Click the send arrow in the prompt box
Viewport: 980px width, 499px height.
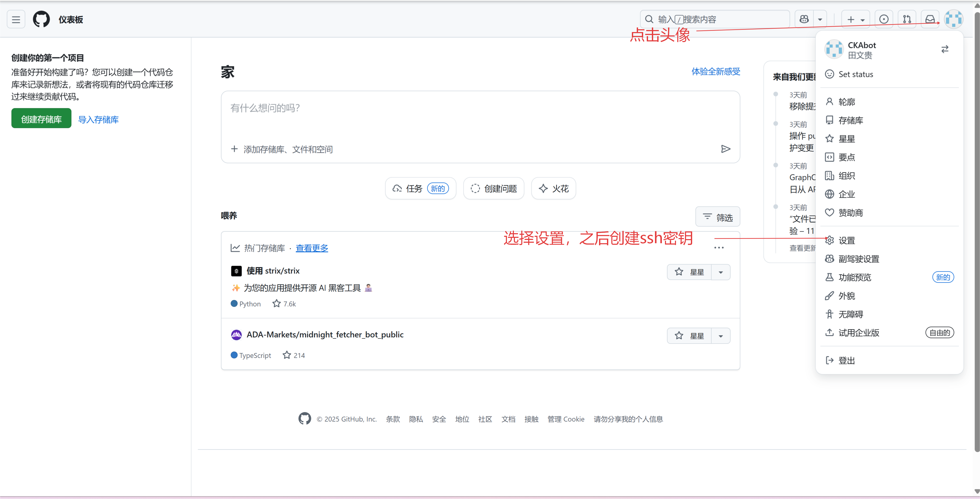(725, 149)
